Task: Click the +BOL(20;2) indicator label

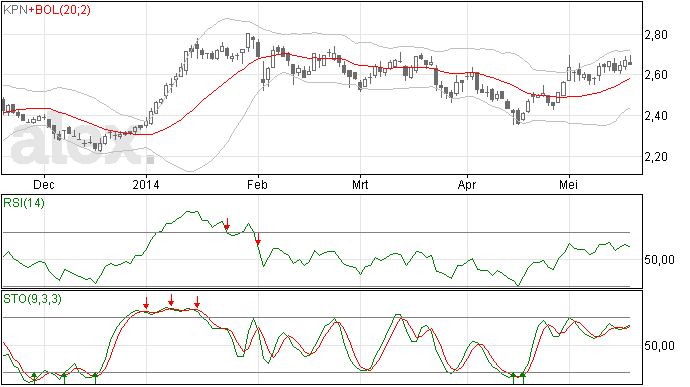Action: coord(60,10)
